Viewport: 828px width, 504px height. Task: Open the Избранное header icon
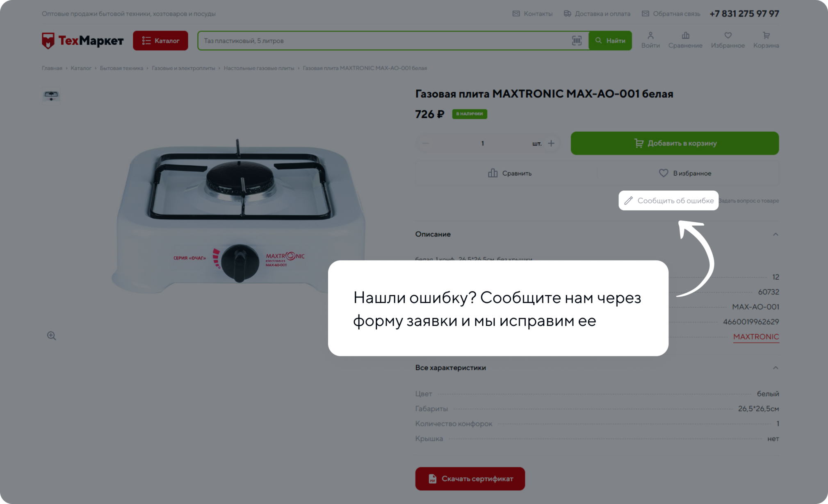click(728, 40)
